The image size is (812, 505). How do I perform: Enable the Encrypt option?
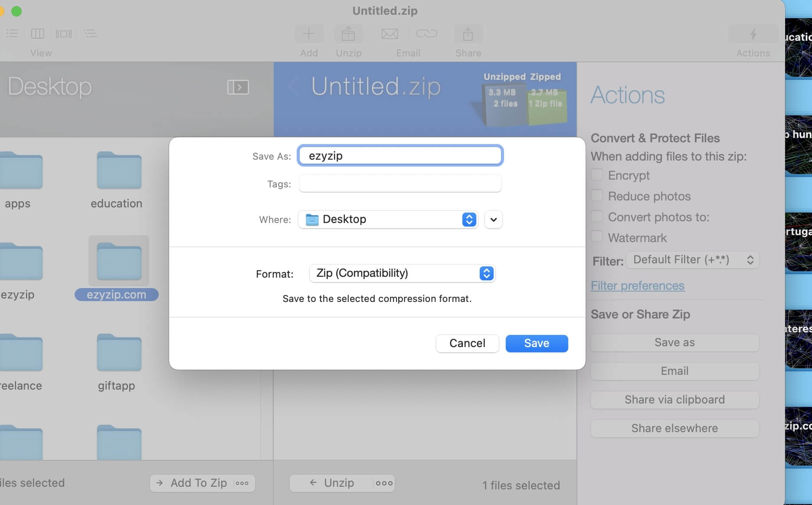pos(597,174)
